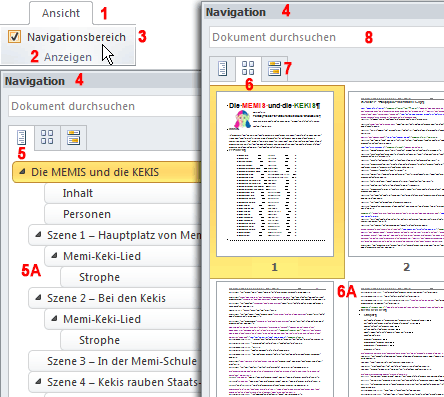Select headings view icon in left Navigation pane
The width and height of the screenshot is (444, 397).
21,137
